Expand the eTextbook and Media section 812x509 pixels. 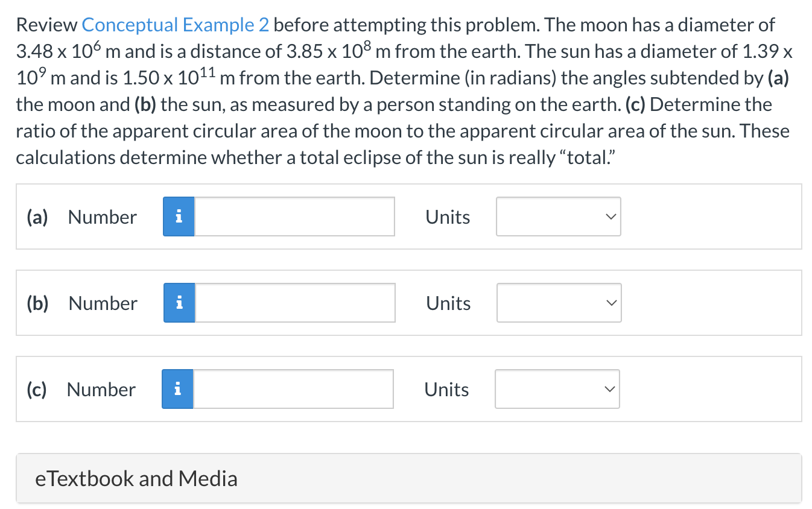pos(136,478)
